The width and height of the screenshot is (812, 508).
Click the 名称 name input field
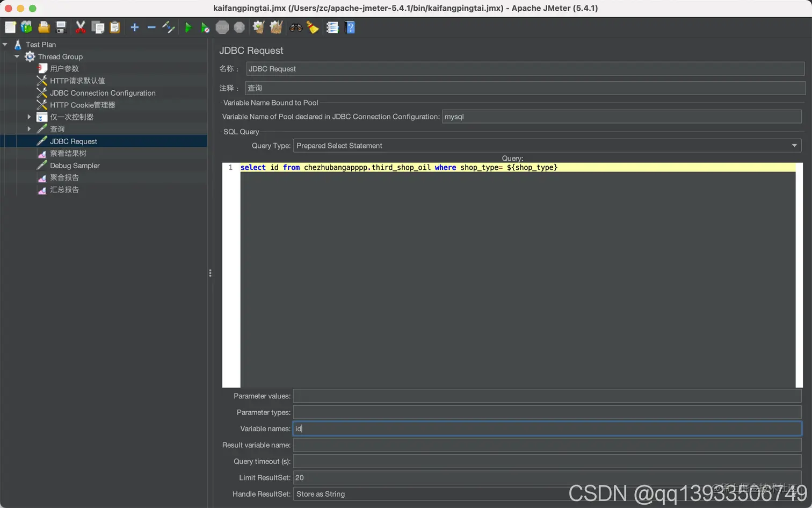click(x=525, y=69)
